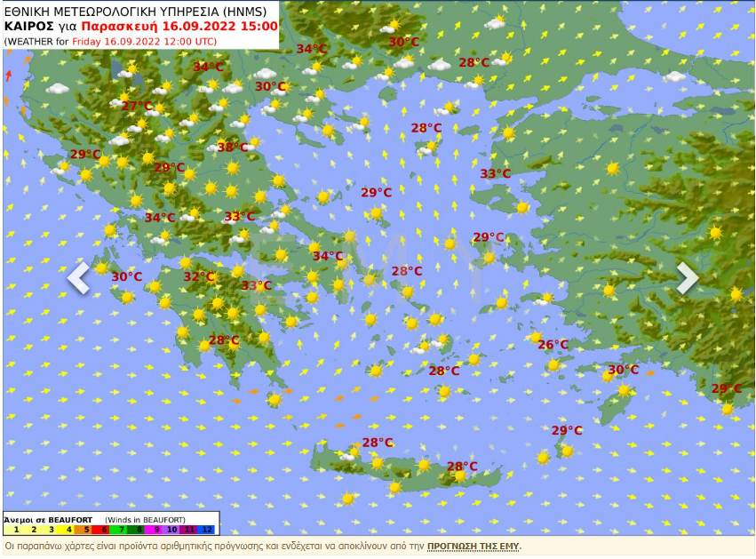Select Beaufort 8 dark green legend swatch
Image resolution: width=756 pixels, height=559 pixels.
click(136, 530)
